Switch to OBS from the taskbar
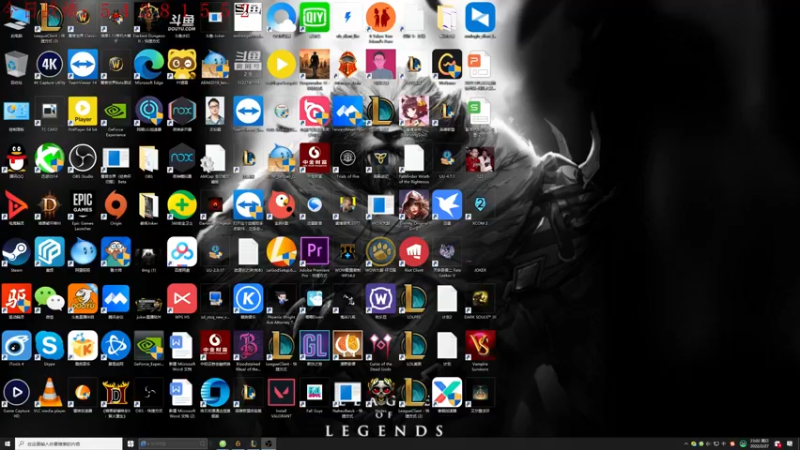800x450 pixels. [x=268, y=444]
